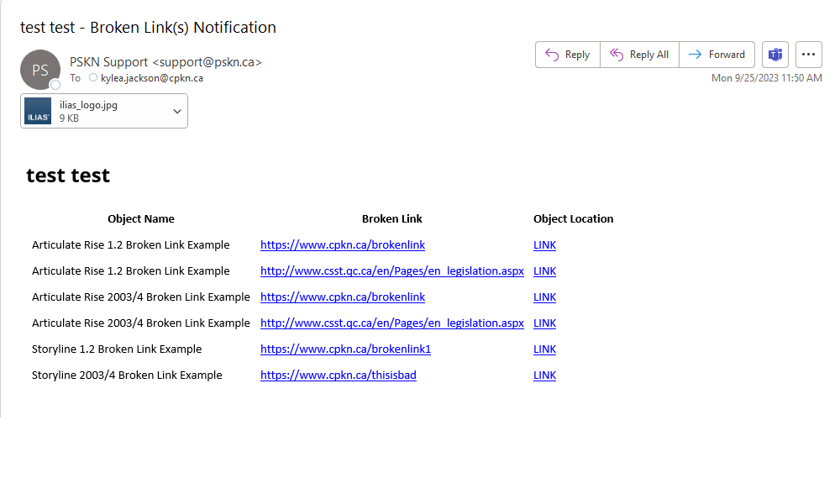Click the presence status dot on sender avatar
This screenshot has width=840, height=504.
55,85
